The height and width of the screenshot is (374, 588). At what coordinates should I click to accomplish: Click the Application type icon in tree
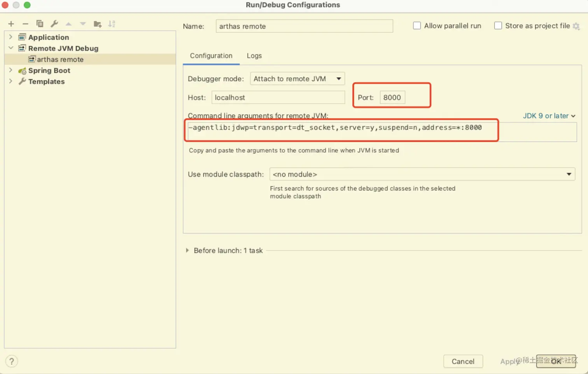pyautogui.click(x=22, y=37)
